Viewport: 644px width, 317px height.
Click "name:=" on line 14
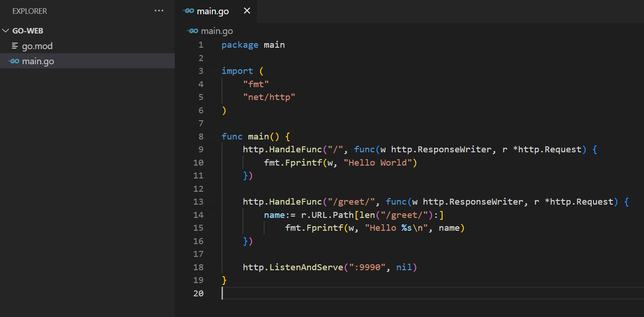coord(280,215)
